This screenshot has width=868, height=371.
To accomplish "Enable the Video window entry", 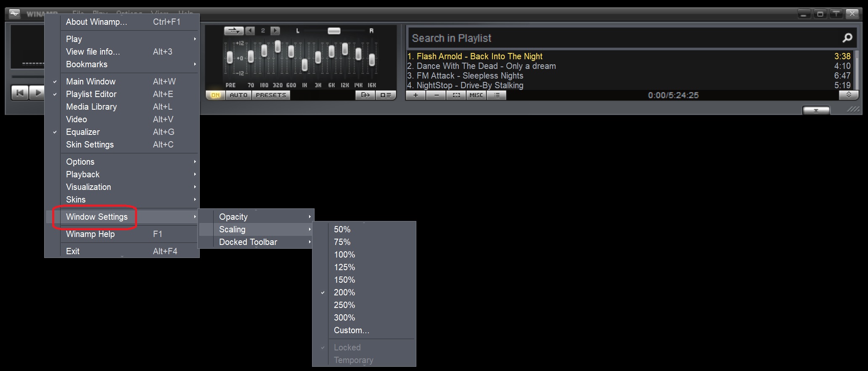I will pyautogui.click(x=122, y=119).
